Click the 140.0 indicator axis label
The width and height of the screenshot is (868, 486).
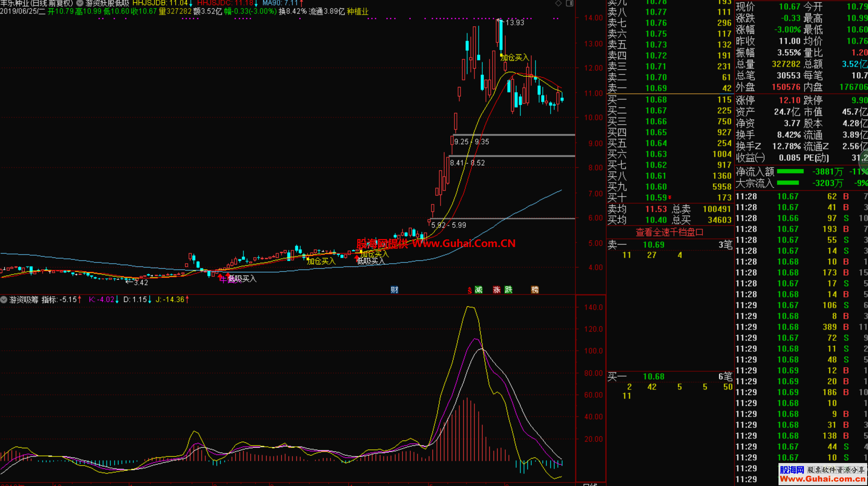pyautogui.click(x=593, y=307)
